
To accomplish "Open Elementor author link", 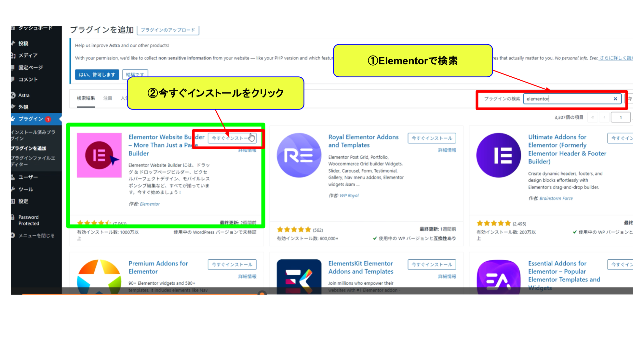I will (x=150, y=204).
